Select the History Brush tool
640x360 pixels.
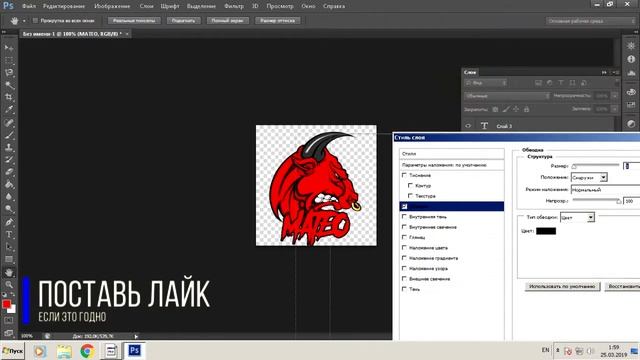pyautogui.click(x=9, y=160)
